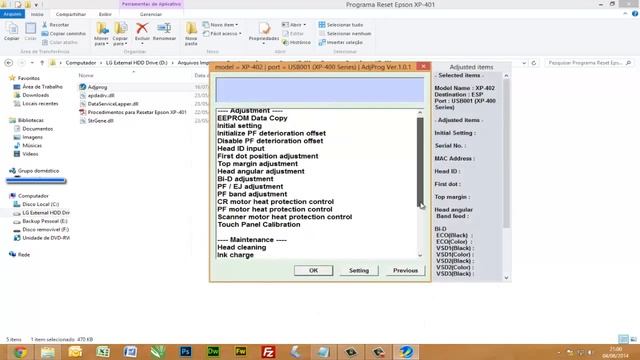Screen dimensions: 640x360
Task: Select Initial setting item
Action: click(x=240, y=126)
